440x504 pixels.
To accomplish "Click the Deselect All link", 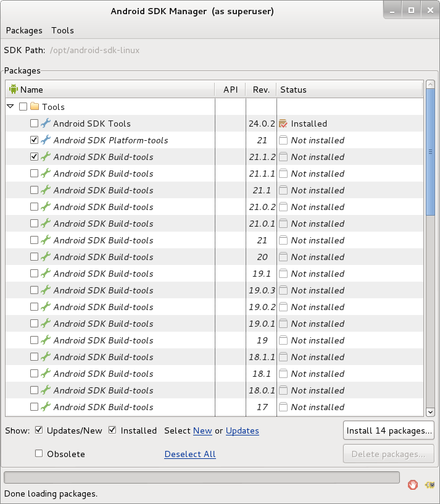I will (190, 454).
